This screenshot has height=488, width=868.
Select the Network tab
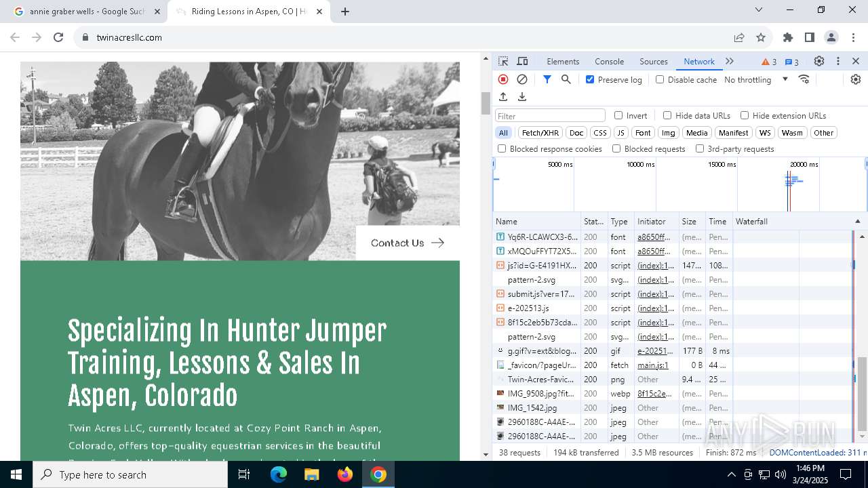click(699, 62)
